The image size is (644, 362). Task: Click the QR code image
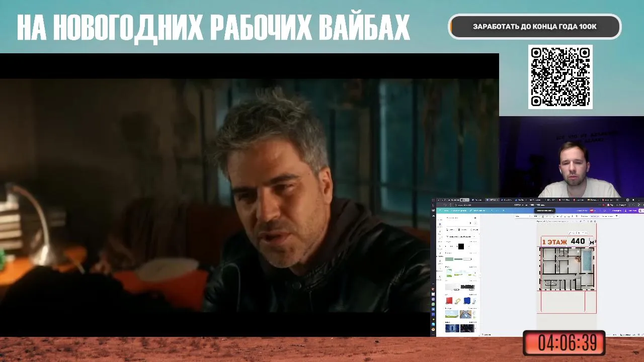[560, 77]
